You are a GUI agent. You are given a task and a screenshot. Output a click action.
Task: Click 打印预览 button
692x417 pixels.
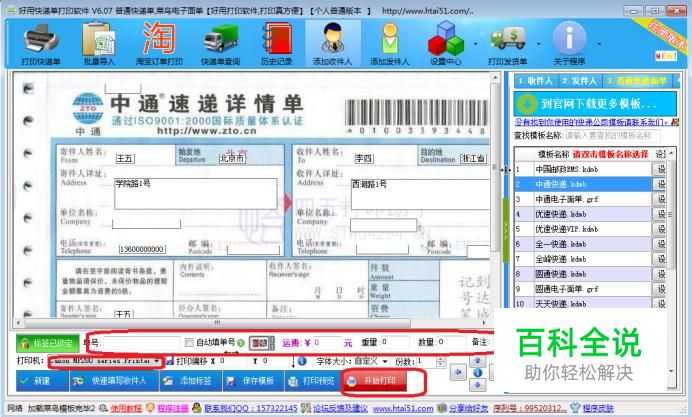pos(313,380)
